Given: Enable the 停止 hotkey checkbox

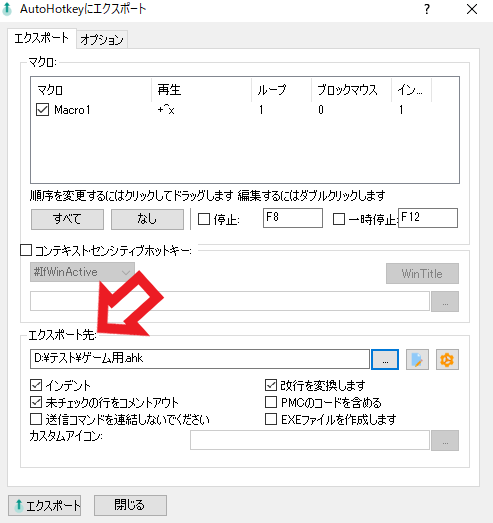Looking at the screenshot, I should 204,219.
